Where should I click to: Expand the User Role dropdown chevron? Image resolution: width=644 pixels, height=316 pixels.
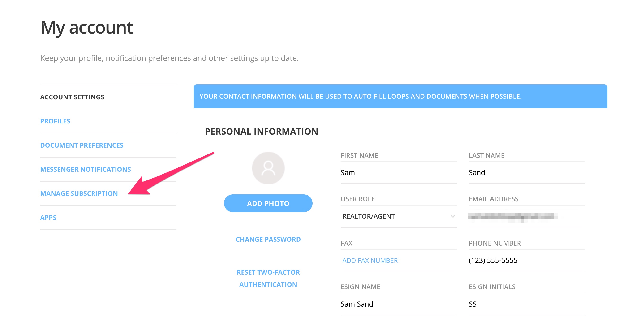(x=452, y=216)
